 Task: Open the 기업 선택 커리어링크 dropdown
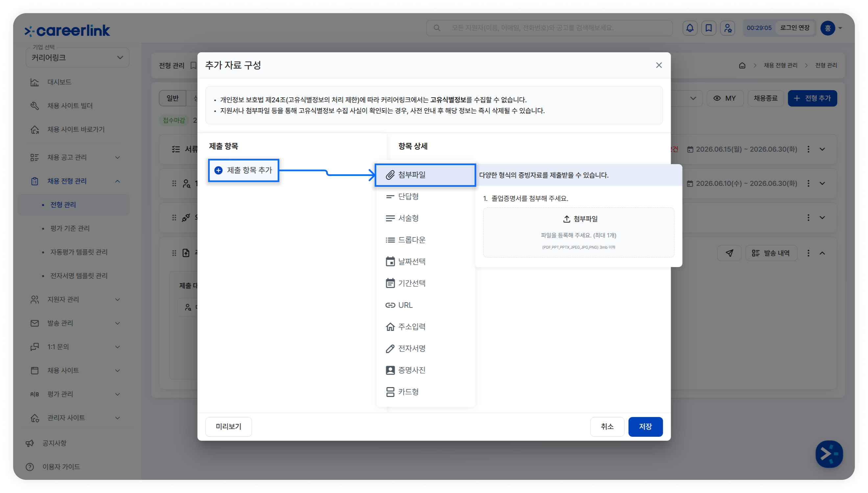(x=78, y=58)
